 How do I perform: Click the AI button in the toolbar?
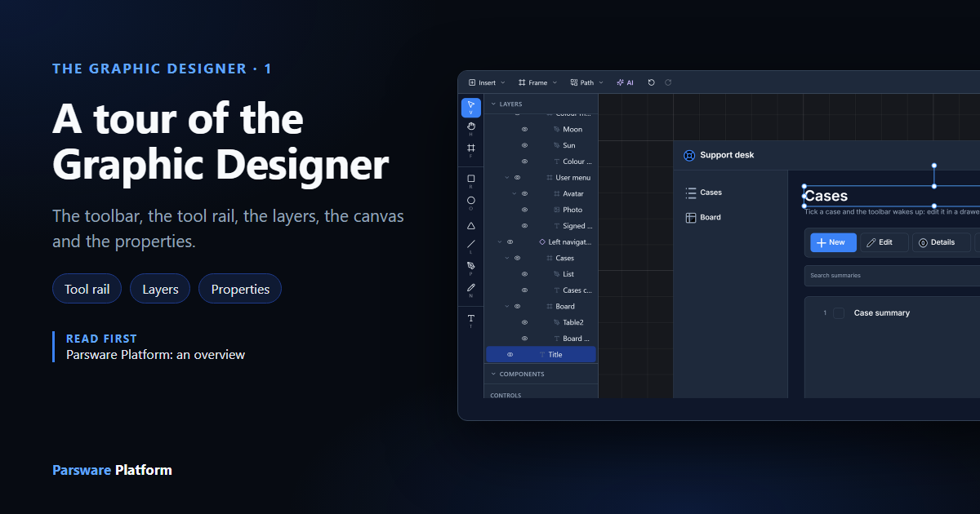click(x=625, y=82)
